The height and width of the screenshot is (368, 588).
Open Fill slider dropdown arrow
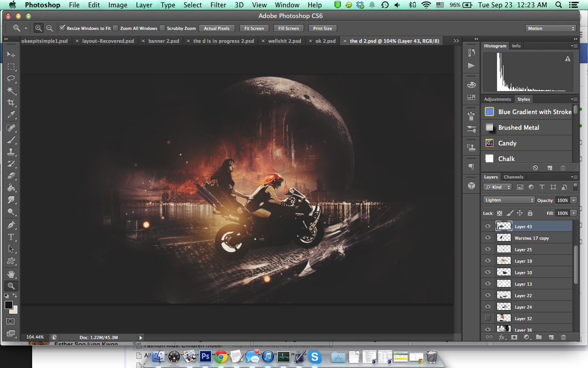coord(574,213)
